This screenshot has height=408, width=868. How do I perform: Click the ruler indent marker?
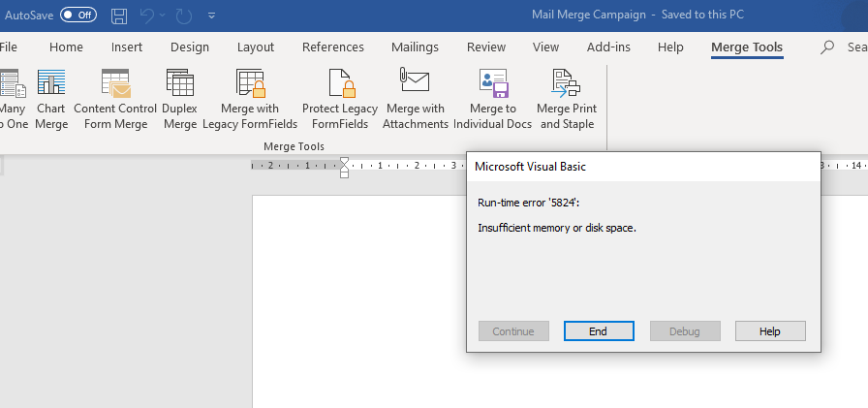[344, 168]
